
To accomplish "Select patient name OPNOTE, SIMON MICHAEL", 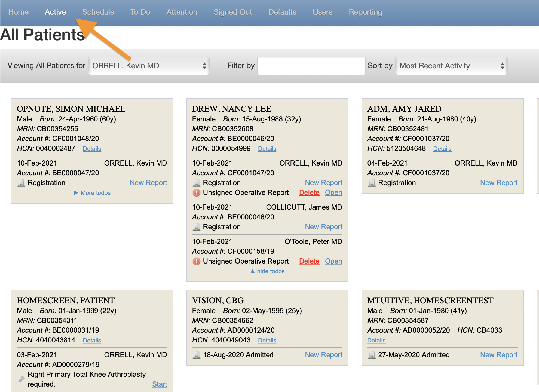I will [x=71, y=109].
